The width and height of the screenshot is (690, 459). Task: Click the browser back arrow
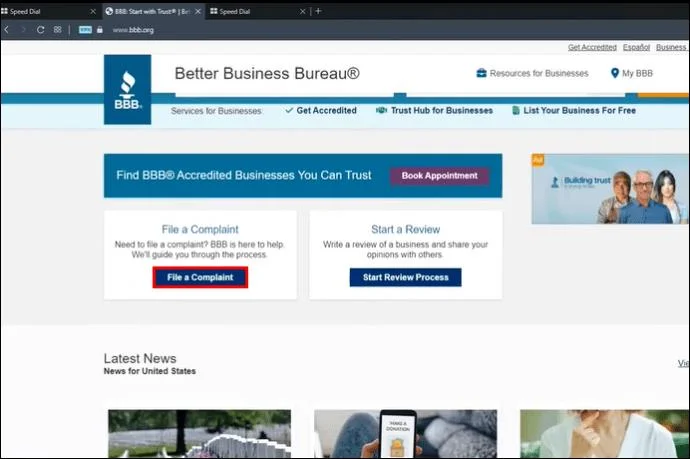(7, 29)
